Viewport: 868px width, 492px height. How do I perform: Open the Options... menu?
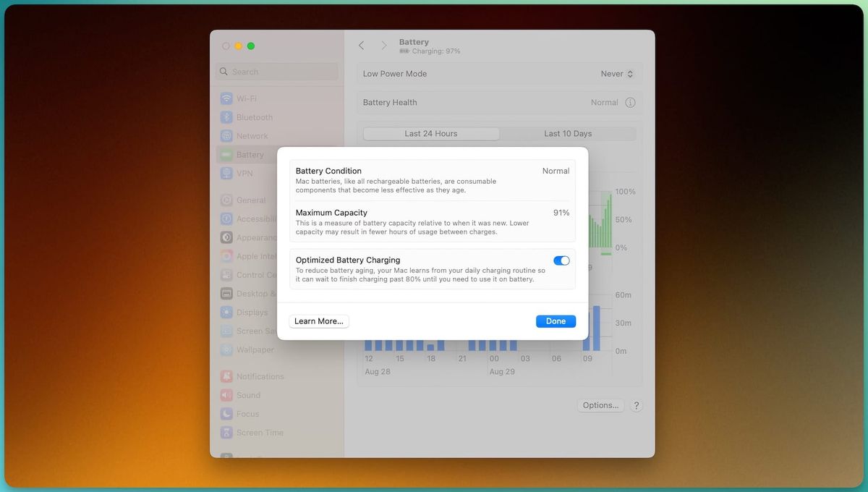600,405
